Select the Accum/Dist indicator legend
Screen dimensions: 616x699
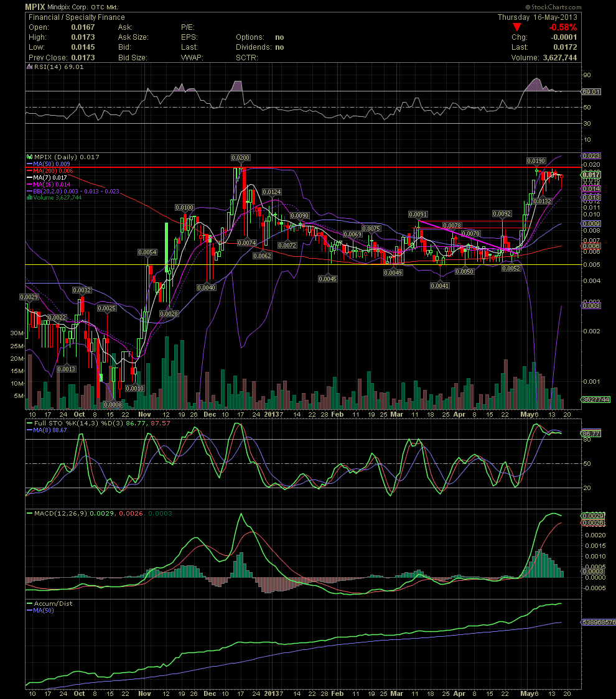pyautogui.click(x=50, y=604)
